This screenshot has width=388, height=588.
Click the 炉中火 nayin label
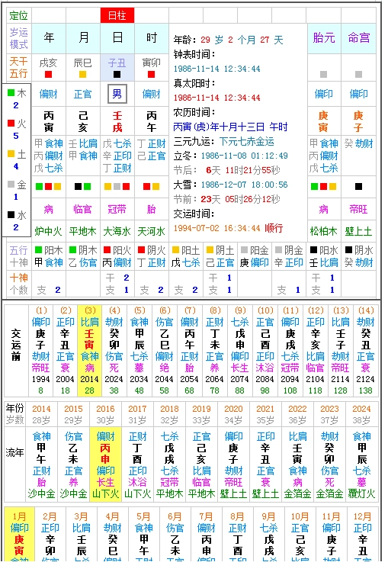pyautogui.click(x=48, y=231)
